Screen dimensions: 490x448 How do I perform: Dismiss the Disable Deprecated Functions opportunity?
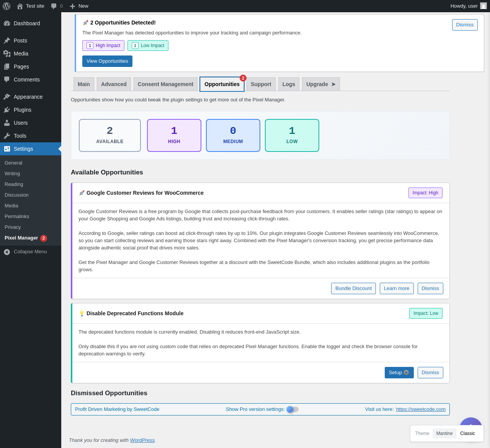[x=430, y=373]
